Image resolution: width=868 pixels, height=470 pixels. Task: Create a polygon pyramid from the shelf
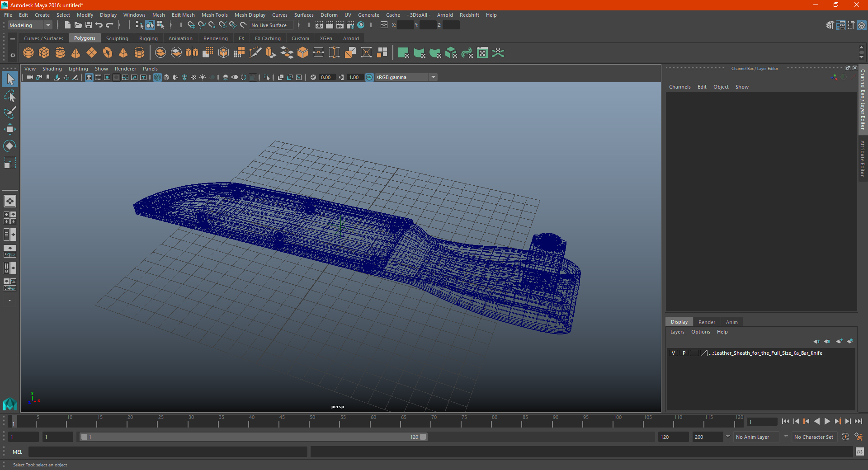[x=123, y=53]
